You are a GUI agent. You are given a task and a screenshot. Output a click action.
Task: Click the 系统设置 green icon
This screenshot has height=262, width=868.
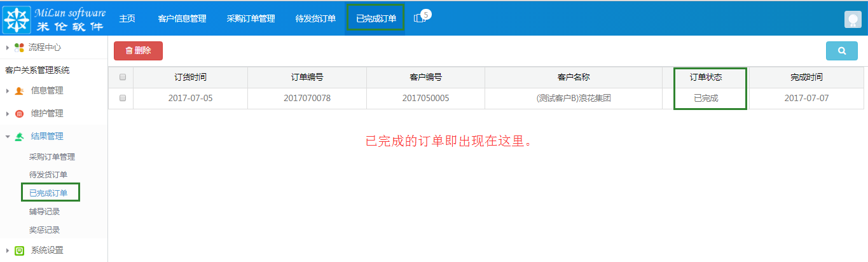click(x=19, y=251)
